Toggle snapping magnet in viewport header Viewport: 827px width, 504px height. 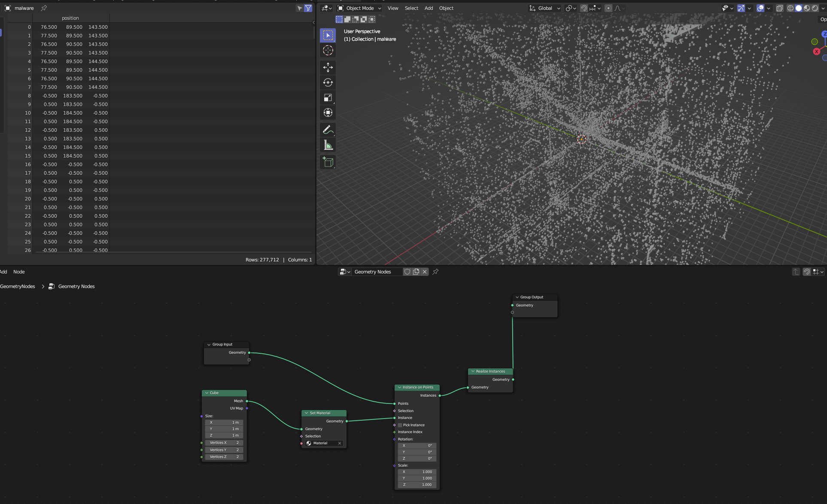tap(584, 8)
